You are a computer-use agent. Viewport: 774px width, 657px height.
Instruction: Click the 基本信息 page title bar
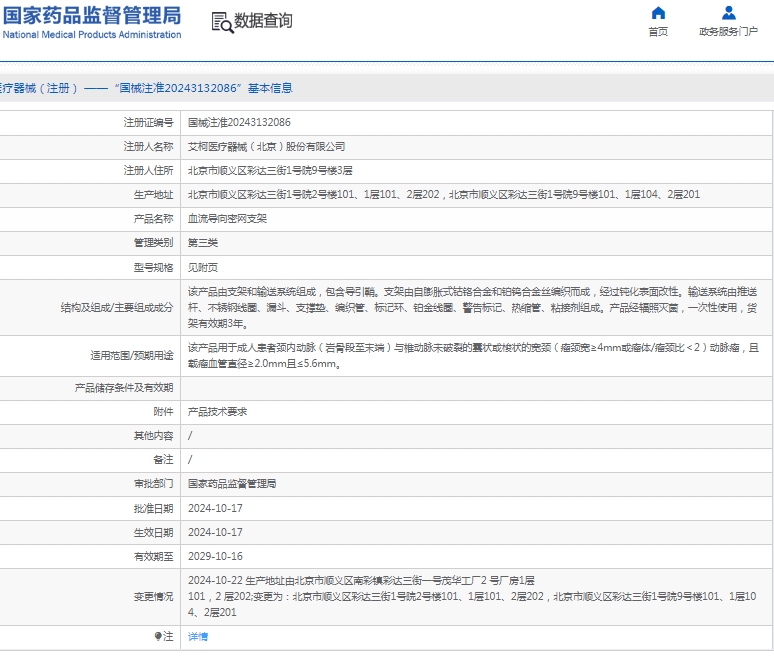pos(387,88)
